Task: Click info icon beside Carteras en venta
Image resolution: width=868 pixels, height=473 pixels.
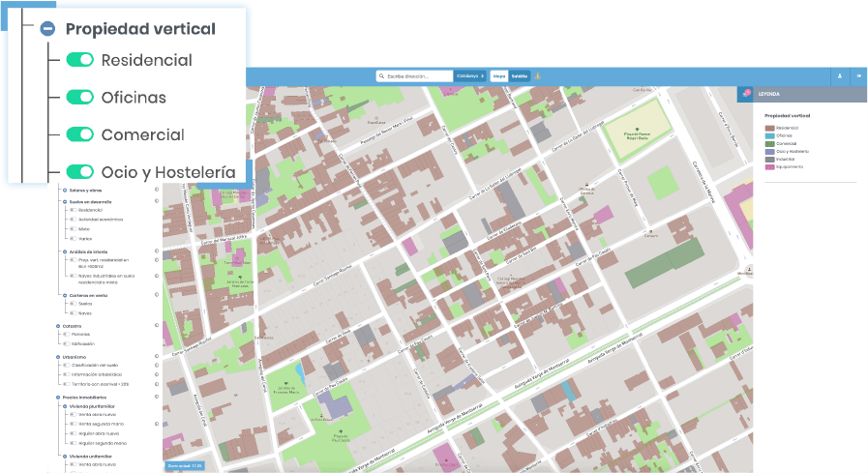Action: (157, 294)
